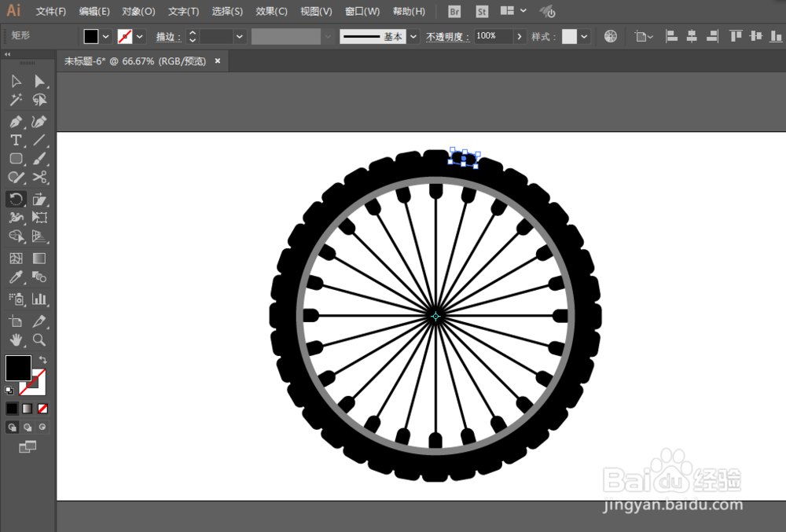Open the 窗口(W) menu

coord(362,12)
